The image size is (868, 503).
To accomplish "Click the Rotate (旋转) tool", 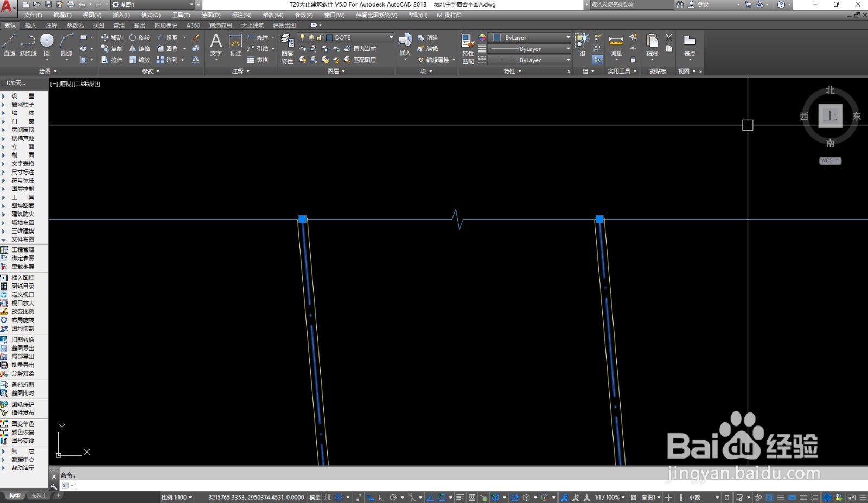I will (x=139, y=37).
